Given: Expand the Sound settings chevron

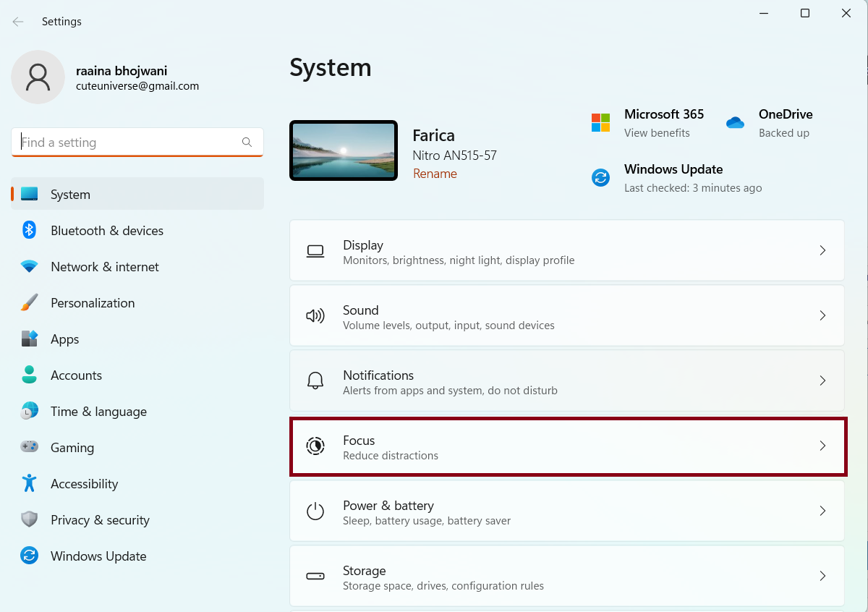Looking at the screenshot, I should click(x=822, y=315).
